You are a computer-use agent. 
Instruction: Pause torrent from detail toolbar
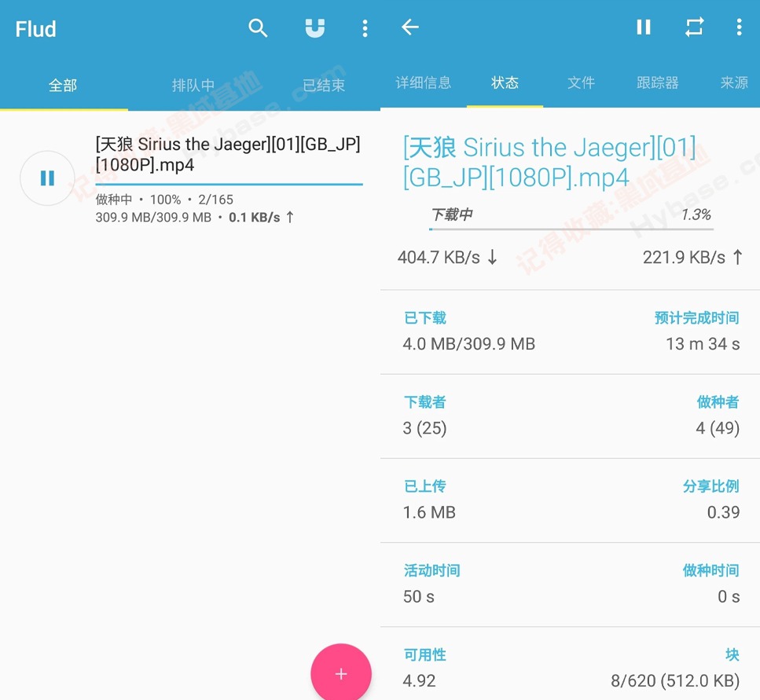[643, 27]
